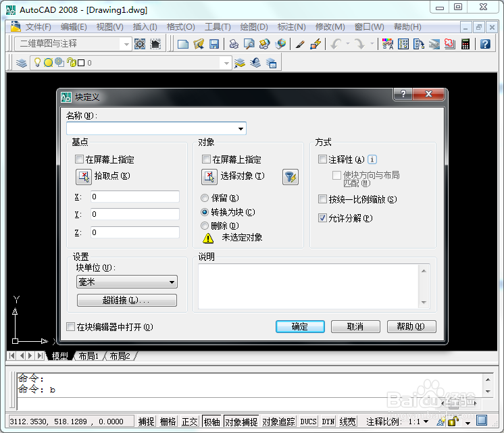
Task: Expand the layer control dropdown
Action: pos(226,63)
